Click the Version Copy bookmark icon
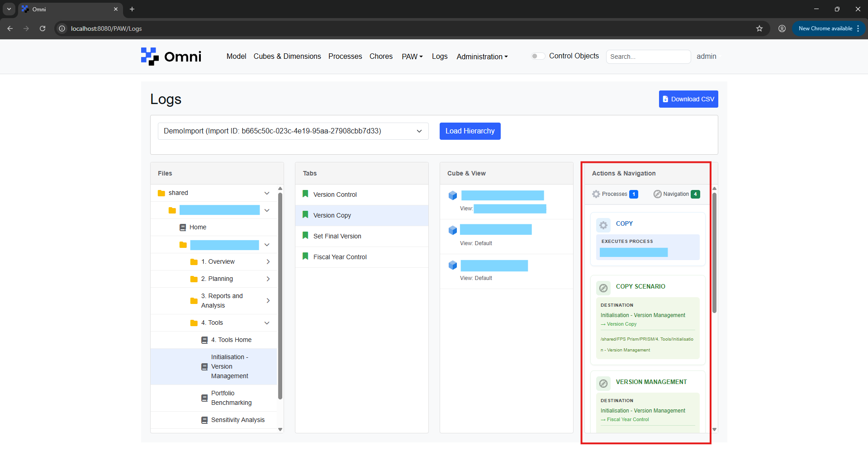 click(305, 215)
